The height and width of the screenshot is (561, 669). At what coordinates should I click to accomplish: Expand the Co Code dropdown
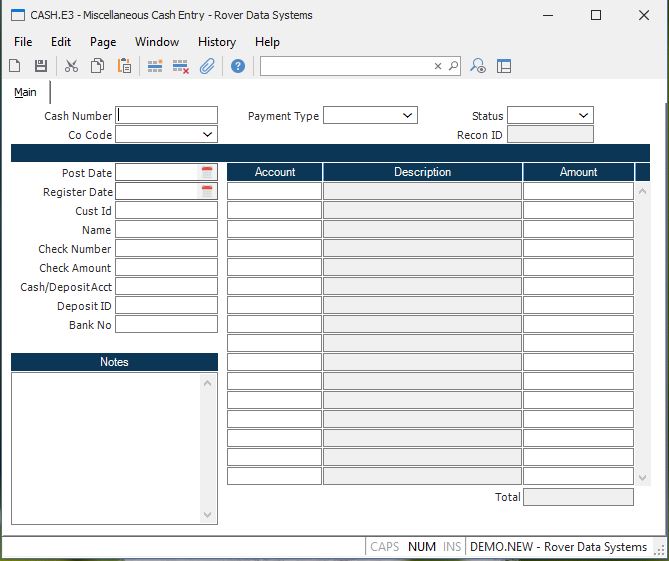208,134
